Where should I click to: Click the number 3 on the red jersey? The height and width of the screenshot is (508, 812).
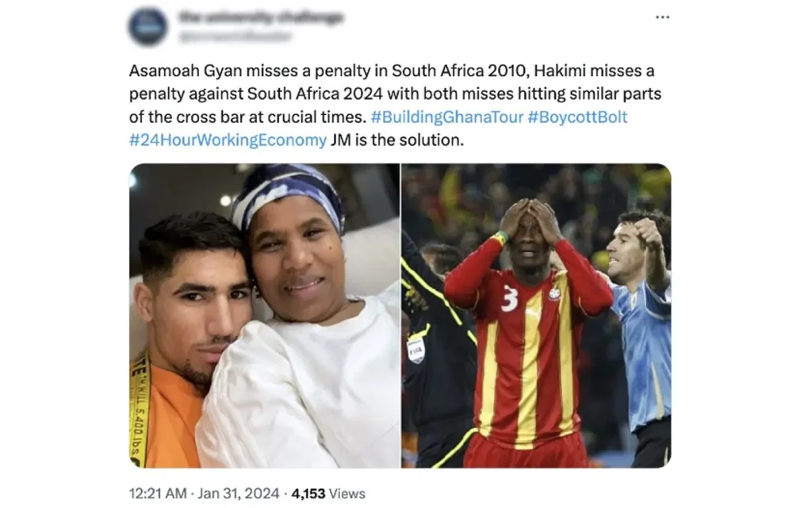[x=510, y=300]
